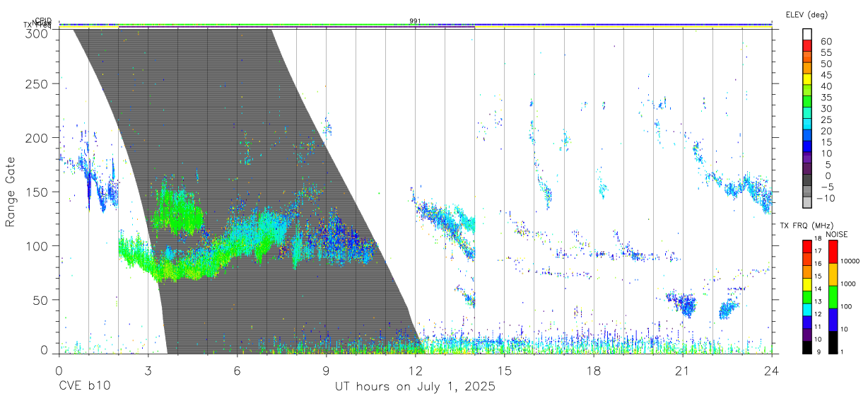Click the '60' label on the ELEV color scale

[x=826, y=42]
